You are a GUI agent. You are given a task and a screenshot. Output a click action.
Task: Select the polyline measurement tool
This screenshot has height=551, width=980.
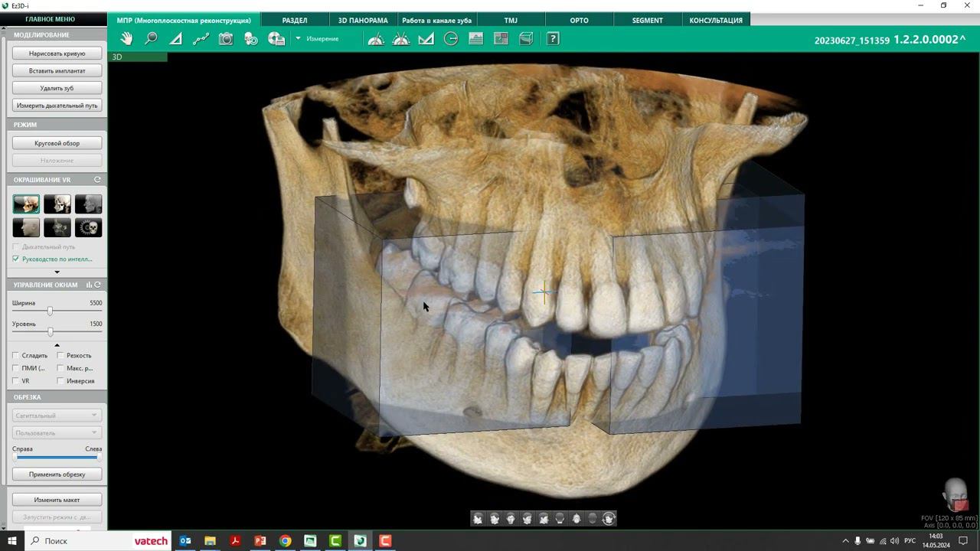click(x=201, y=38)
